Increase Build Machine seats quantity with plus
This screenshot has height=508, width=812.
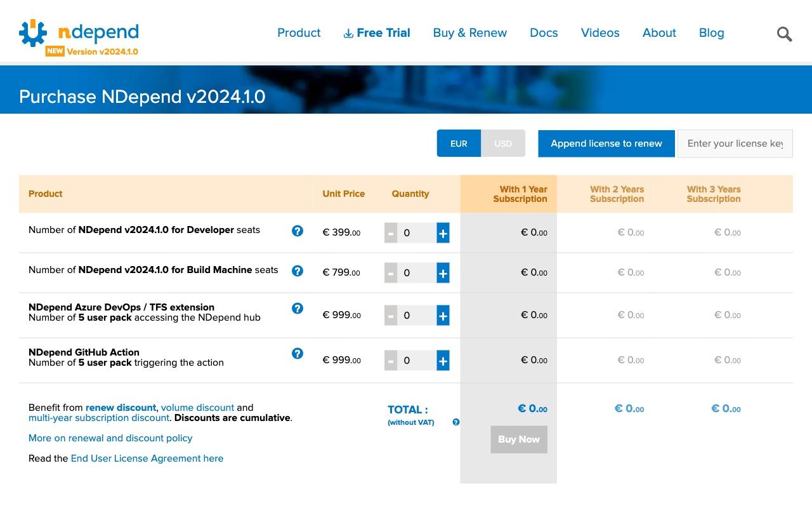[443, 273]
